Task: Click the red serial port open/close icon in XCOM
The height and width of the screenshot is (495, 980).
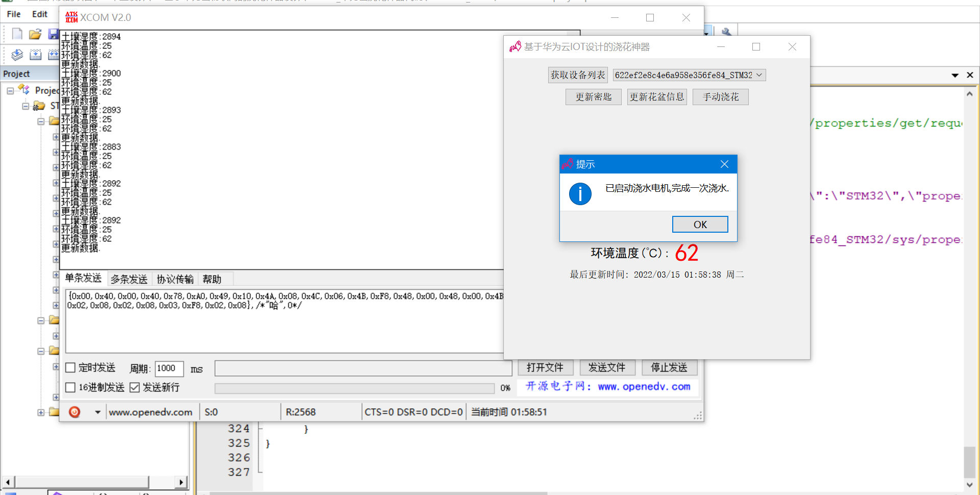Action: (x=75, y=412)
